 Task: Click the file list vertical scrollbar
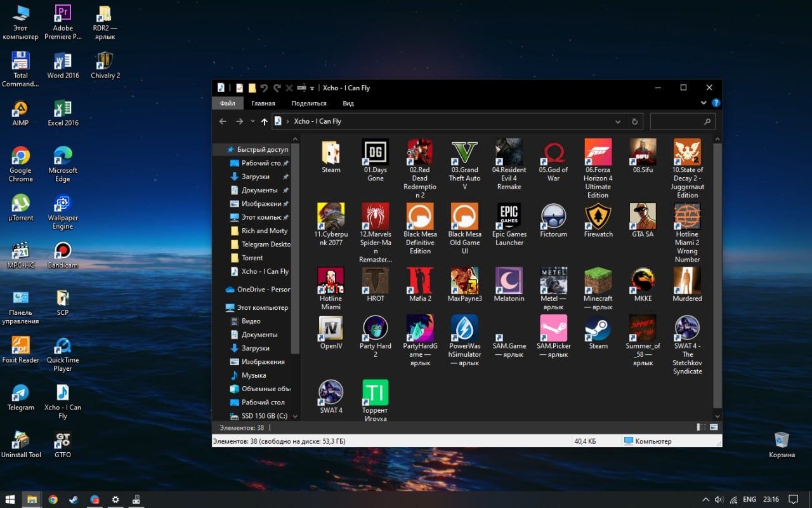pos(717,275)
